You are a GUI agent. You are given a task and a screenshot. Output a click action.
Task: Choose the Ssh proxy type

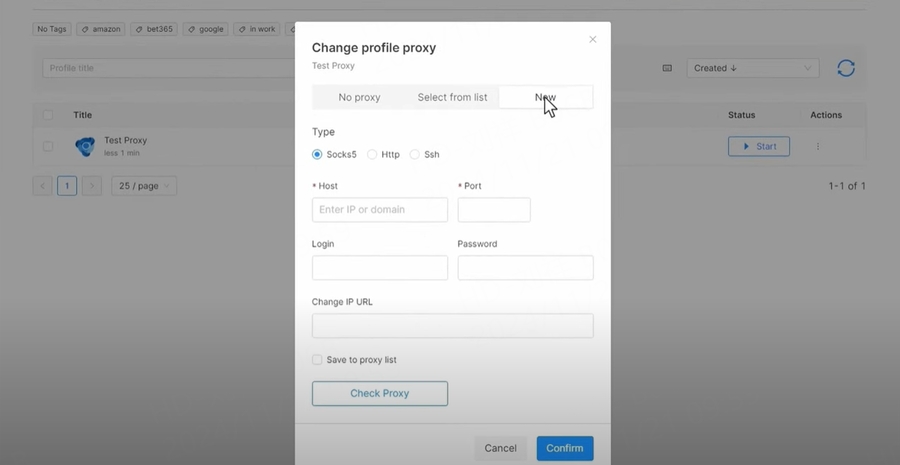coord(415,155)
